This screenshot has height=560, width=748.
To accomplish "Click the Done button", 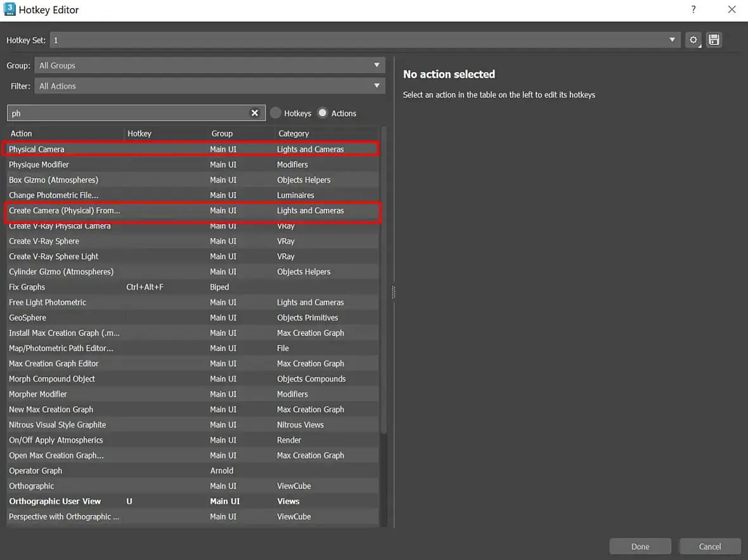I will (x=640, y=546).
